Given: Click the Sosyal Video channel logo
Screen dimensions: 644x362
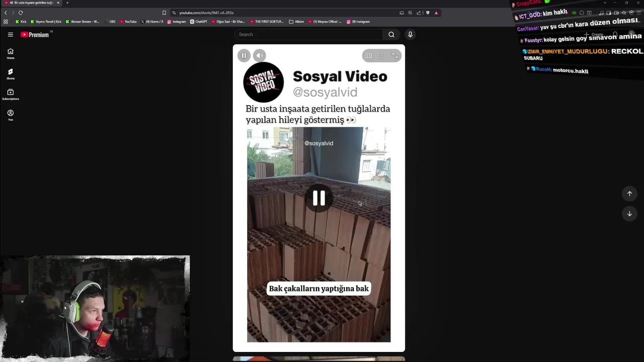Looking at the screenshot, I should [263, 82].
